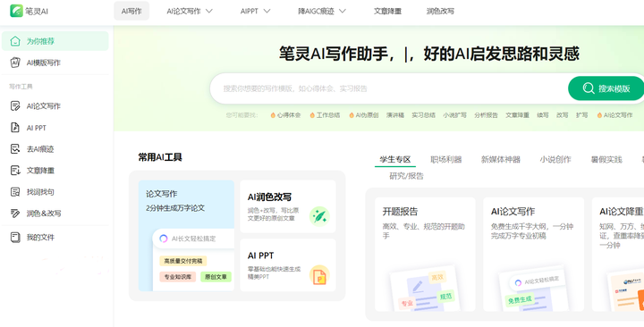Open the AI PPT sidebar icon
Viewport: 644px width, 327px height.
click(15, 128)
